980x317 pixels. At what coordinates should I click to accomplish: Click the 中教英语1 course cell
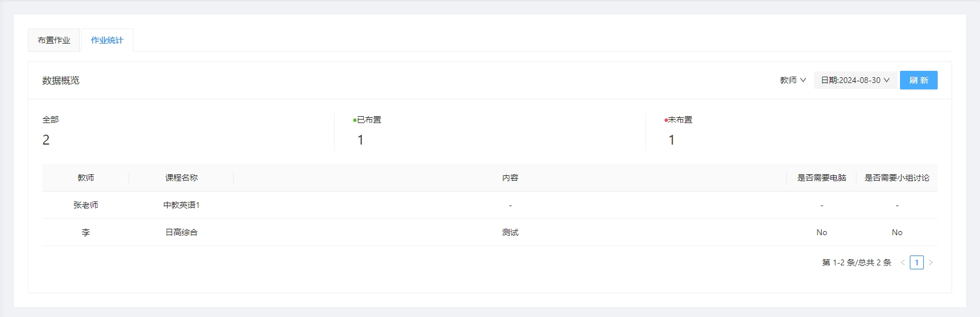click(182, 205)
